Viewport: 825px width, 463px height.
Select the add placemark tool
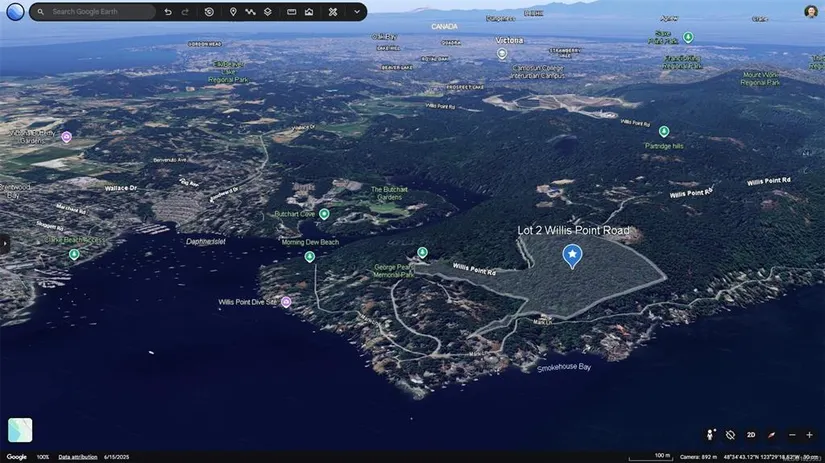[233, 12]
